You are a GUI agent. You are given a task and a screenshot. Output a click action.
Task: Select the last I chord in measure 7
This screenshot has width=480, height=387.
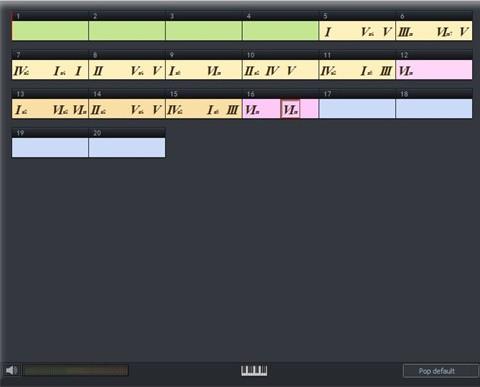pos(78,71)
